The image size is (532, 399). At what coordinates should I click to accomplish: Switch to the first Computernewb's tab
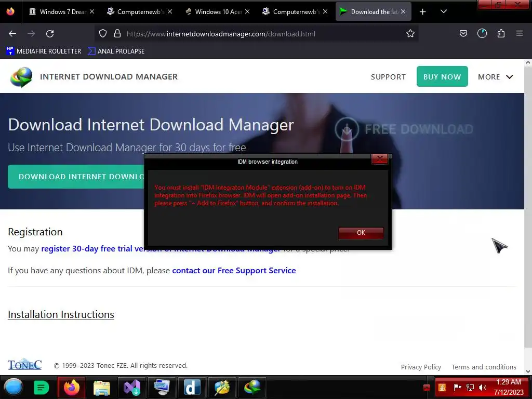click(140, 11)
